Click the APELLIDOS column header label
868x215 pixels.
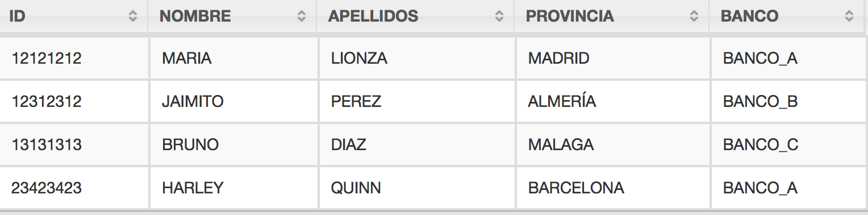click(373, 16)
